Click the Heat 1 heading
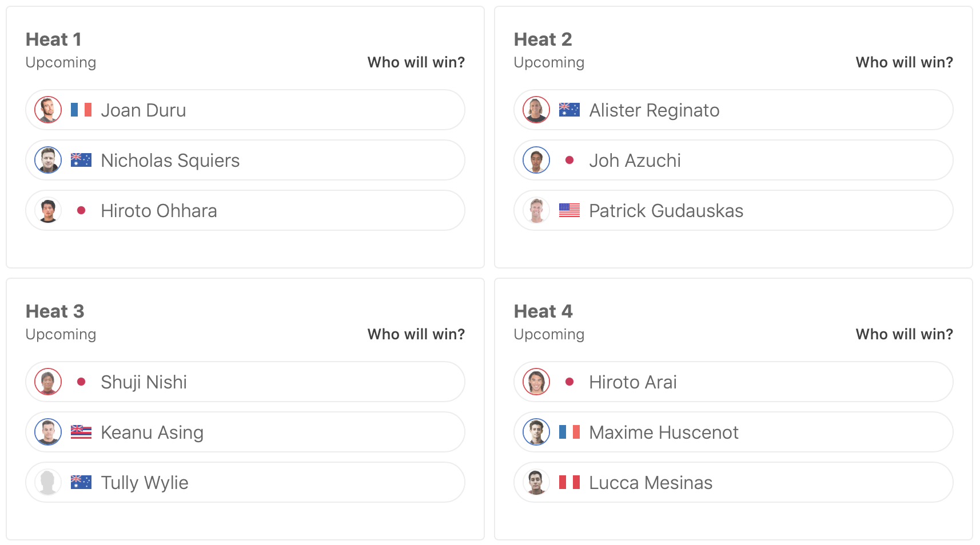980x545 pixels. point(54,39)
